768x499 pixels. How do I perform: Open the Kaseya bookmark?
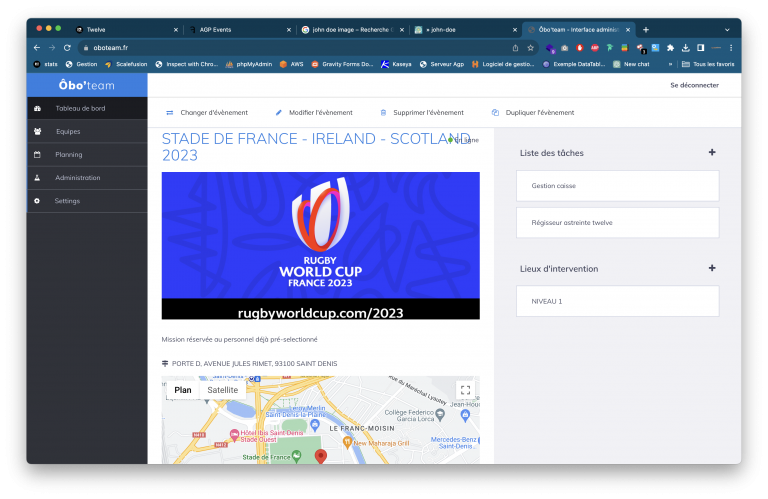click(x=397, y=64)
